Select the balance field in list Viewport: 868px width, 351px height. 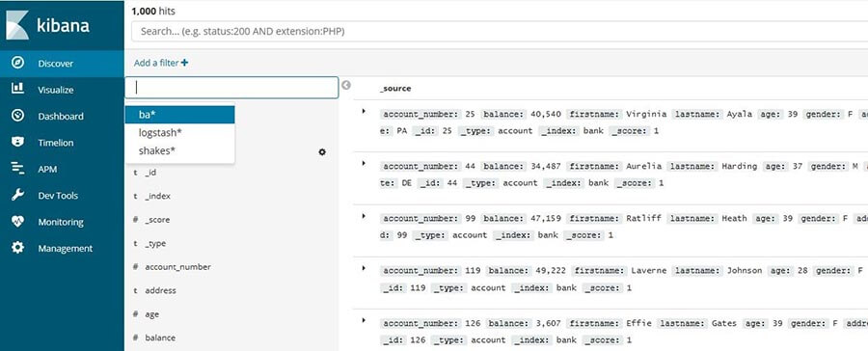click(x=160, y=337)
